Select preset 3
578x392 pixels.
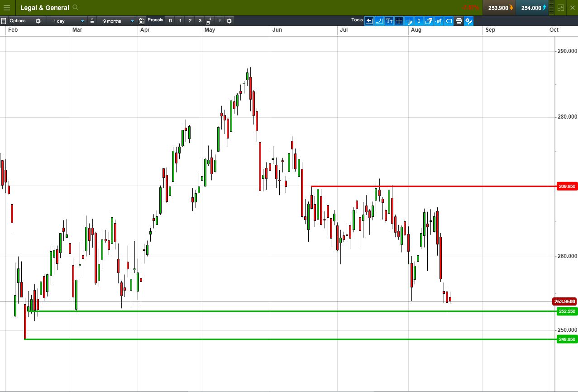tap(200, 21)
